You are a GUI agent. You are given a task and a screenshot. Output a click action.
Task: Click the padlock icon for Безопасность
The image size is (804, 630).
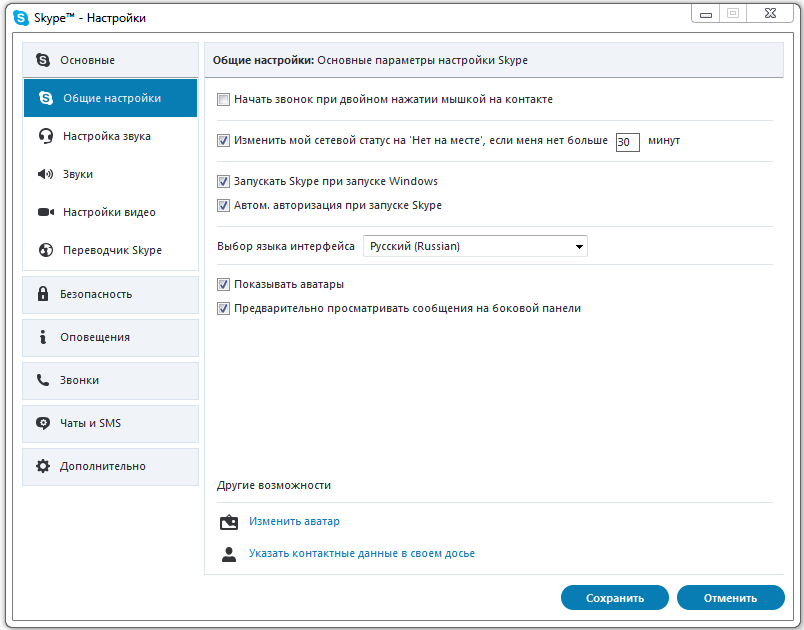43,294
